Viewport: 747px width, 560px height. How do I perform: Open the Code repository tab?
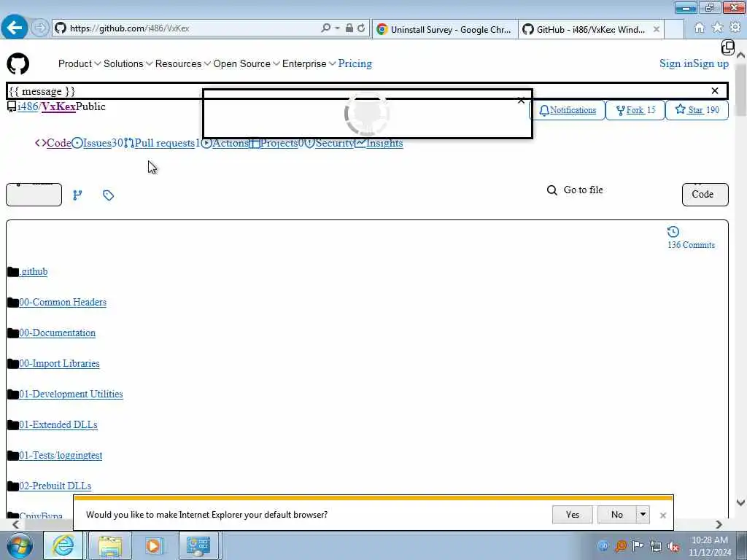[53, 144]
